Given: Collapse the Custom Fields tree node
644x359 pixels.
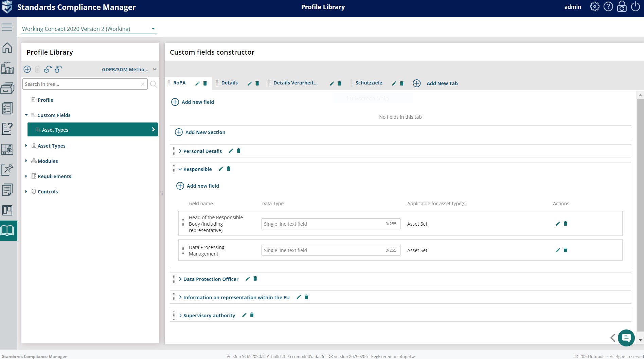Looking at the screenshot, I should click(26, 115).
